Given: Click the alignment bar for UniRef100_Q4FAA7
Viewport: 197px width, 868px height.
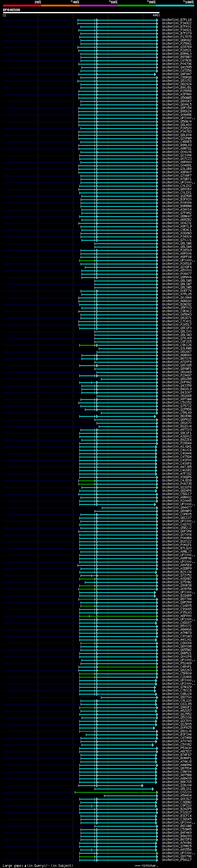Looking at the screenshot, I should tap(117, 74).
